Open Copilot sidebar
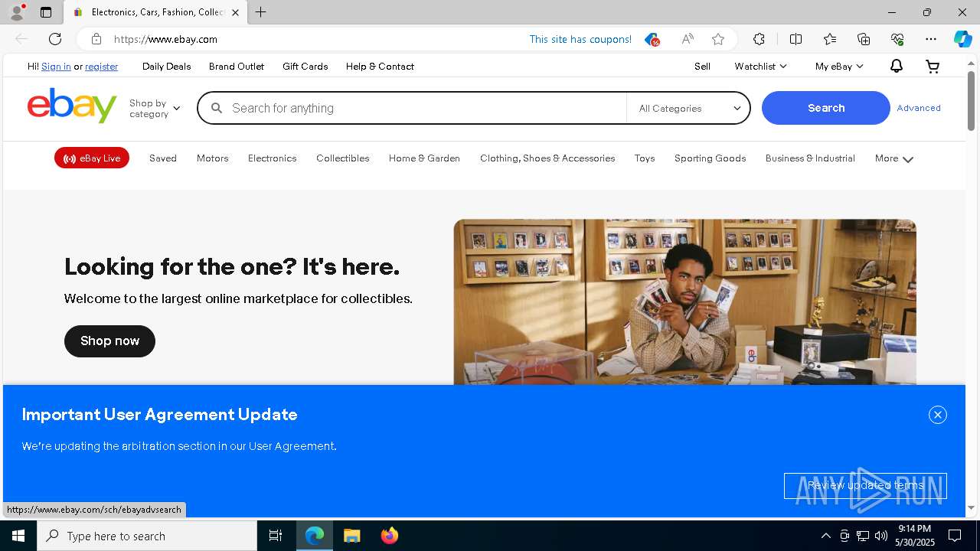The width and height of the screenshot is (980, 551). pyautogui.click(x=962, y=39)
